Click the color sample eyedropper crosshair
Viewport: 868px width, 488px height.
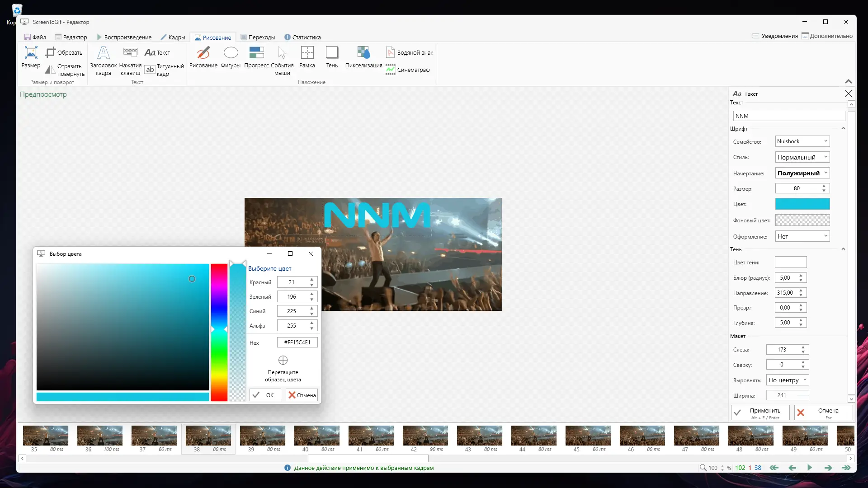(283, 360)
